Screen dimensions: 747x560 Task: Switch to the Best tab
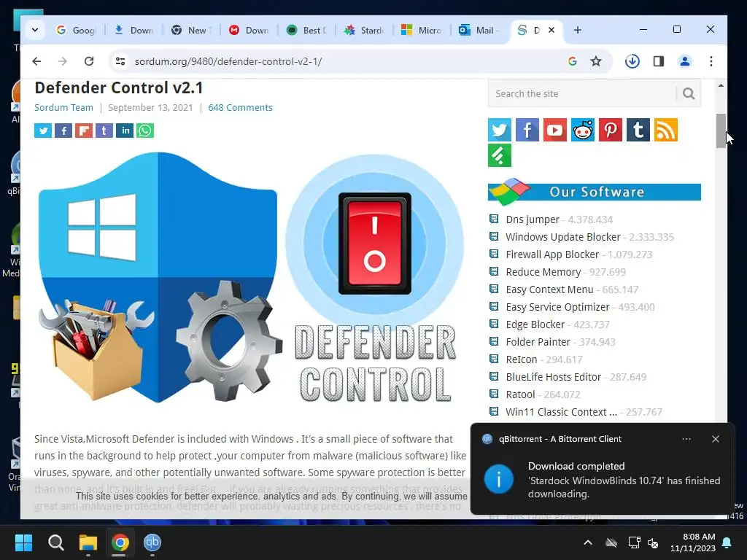tap(307, 30)
